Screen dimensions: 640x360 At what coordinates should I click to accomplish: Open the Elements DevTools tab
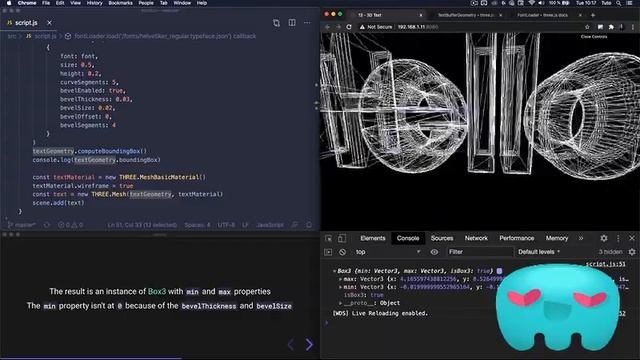coord(373,238)
